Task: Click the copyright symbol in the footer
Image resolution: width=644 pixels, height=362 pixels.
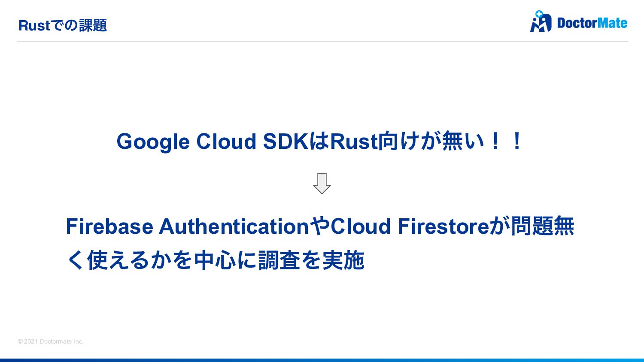Action: click(x=20, y=341)
